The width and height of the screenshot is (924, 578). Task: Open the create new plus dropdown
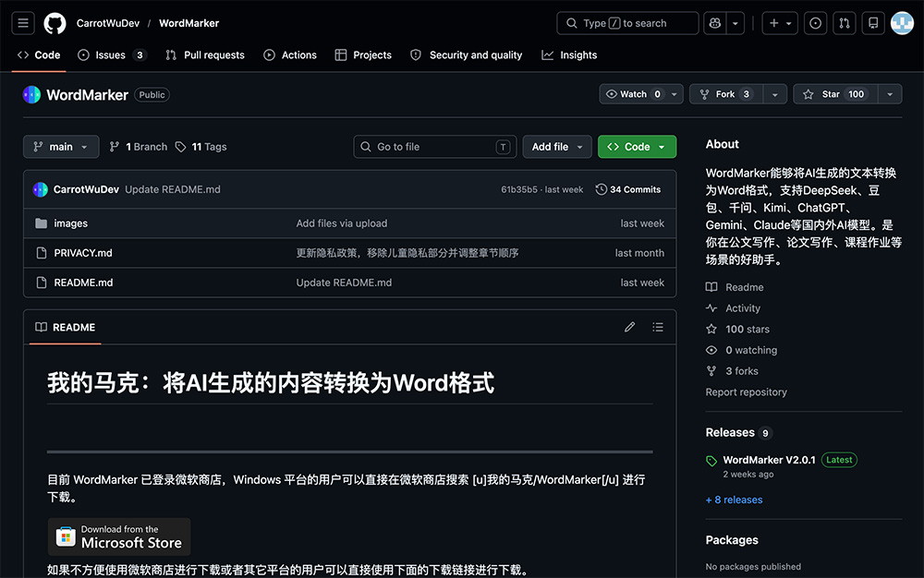pyautogui.click(x=780, y=23)
